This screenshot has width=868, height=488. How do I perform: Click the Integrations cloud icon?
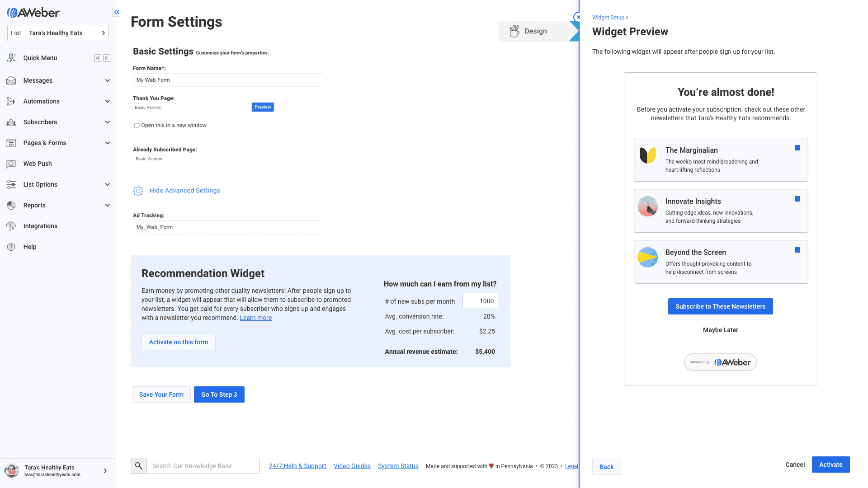click(11, 226)
